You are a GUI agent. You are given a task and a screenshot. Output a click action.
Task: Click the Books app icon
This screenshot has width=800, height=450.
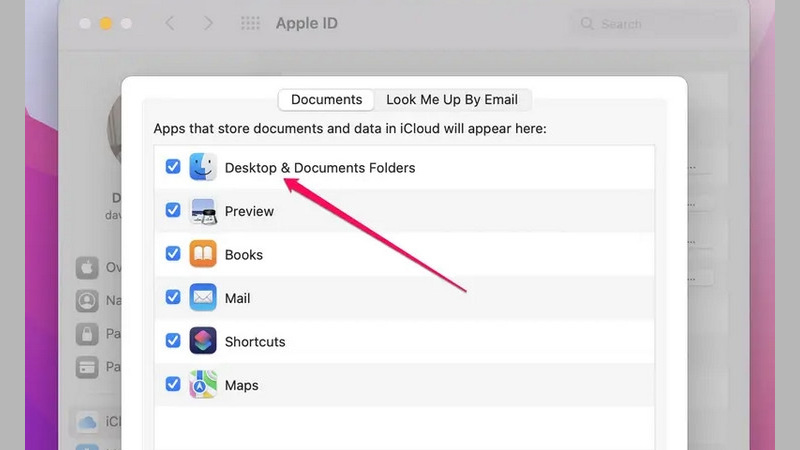[203, 254]
